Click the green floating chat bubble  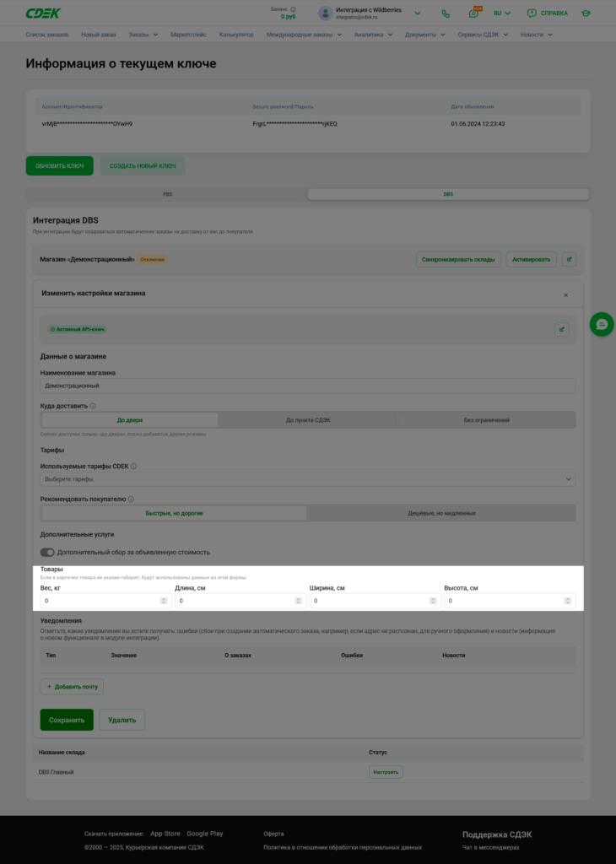pyautogui.click(x=602, y=325)
